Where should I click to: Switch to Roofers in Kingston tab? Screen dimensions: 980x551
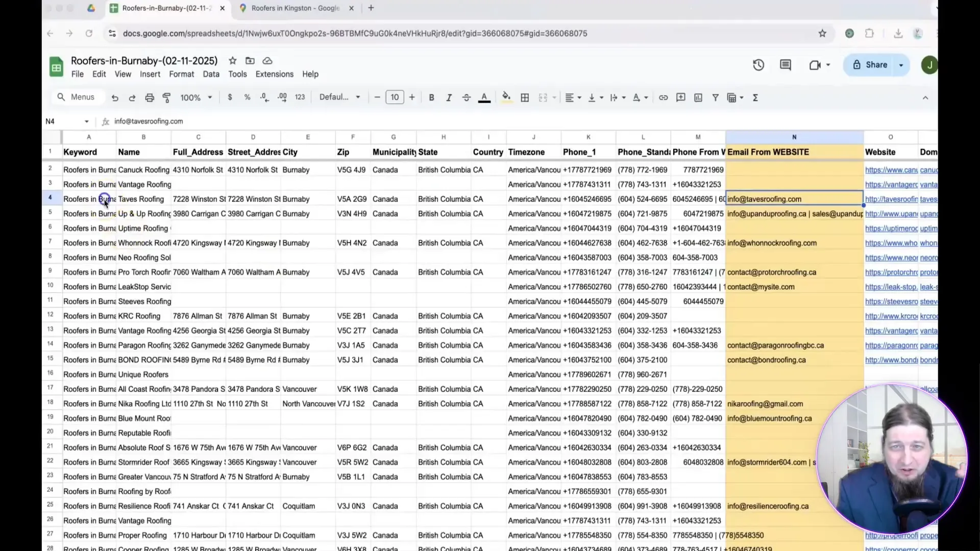pyautogui.click(x=295, y=8)
